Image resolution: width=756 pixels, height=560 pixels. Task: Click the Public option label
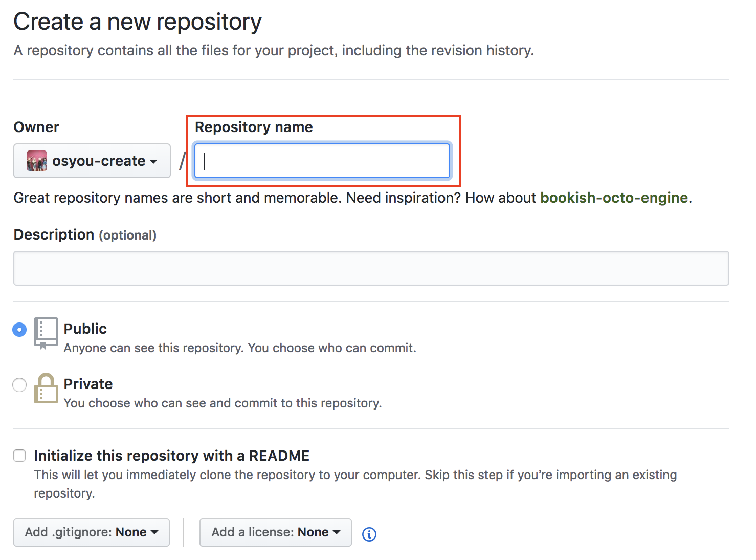[85, 329]
